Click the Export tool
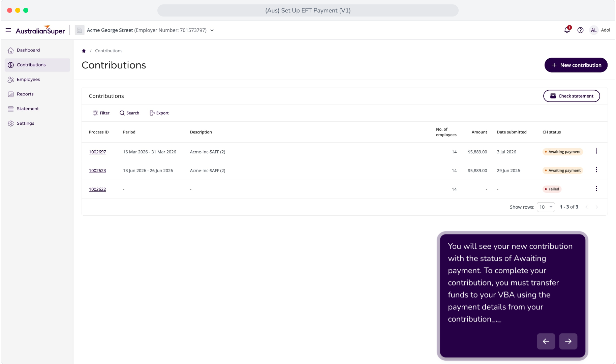616x364 pixels. pos(159,113)
